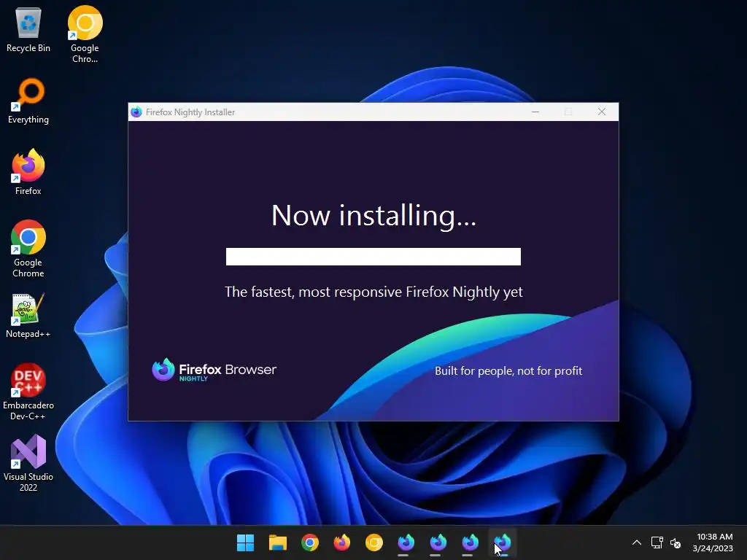Click 'Built for people, not for profit'

click(508, 371)
